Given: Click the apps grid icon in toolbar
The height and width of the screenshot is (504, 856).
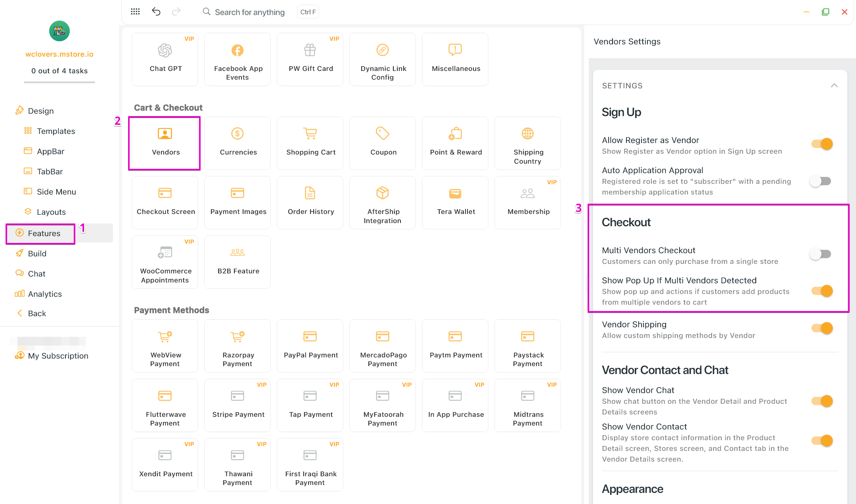Looking at the screenshot, I should (135, 11).
